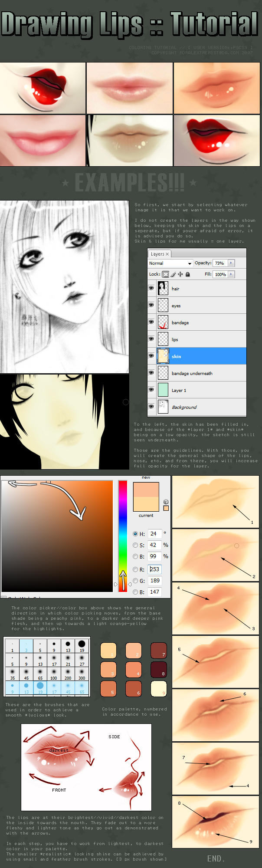Hide the hair layer

pyautogui.click(x=151, y=288)
